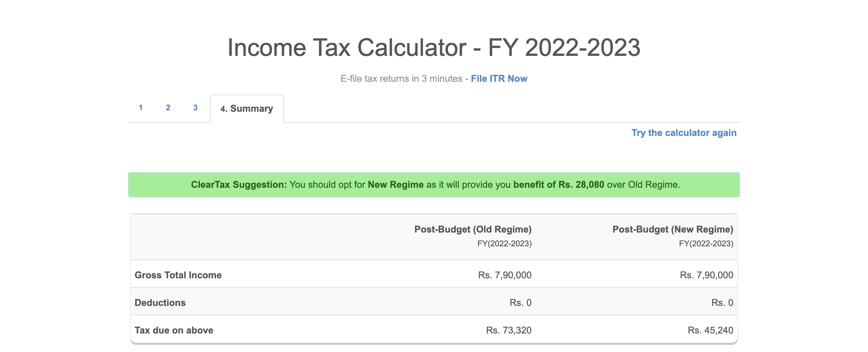Click New Regime gross income Rs. 7,90,000
Viewport: 868px width, 352px height.
(x=706, y=275)
